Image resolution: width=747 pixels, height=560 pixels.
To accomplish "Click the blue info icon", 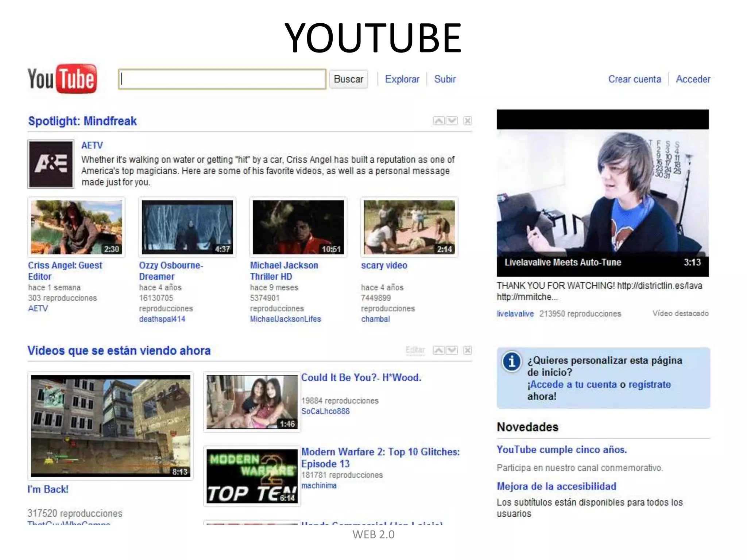I will 511,362.
